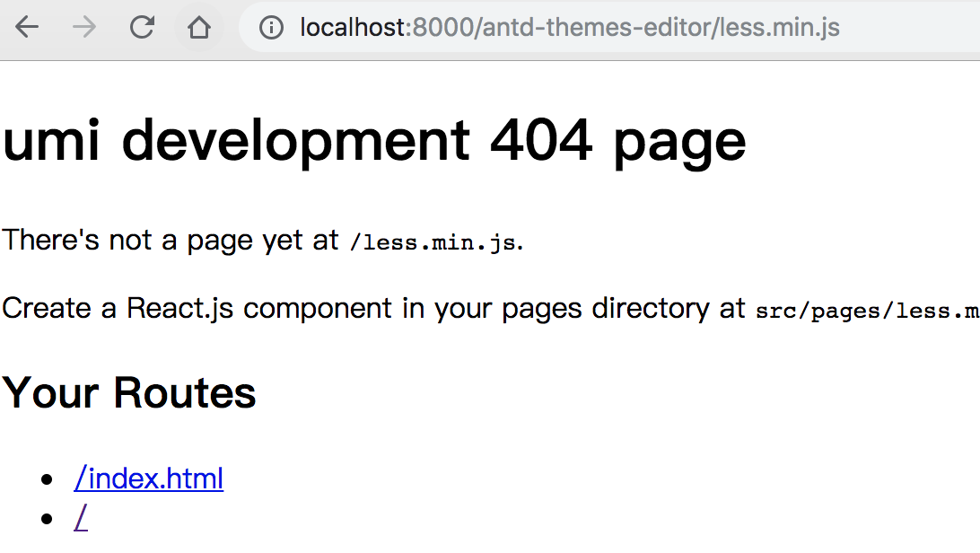Image resolution: width=980 pixels, height=553 pixels.
Task: Open the browser home page
Action: click(x=199, y=28)
